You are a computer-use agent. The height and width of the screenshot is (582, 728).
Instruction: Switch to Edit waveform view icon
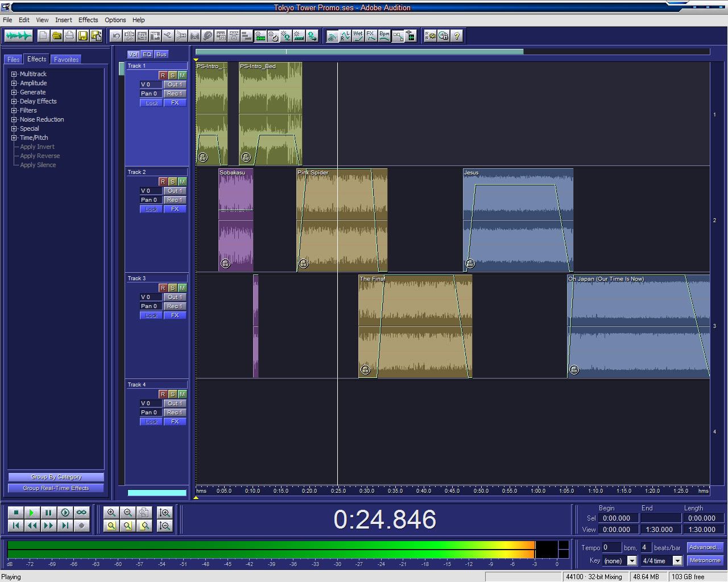[18, 36]
